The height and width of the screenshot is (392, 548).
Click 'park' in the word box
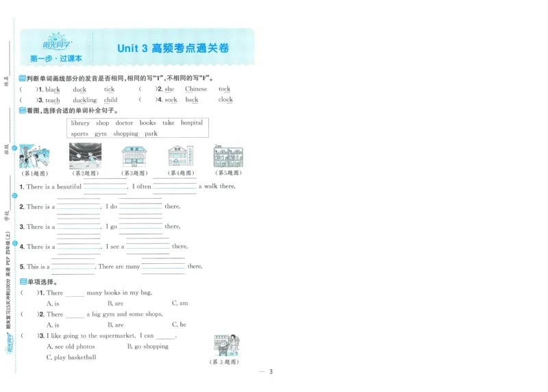151,134
